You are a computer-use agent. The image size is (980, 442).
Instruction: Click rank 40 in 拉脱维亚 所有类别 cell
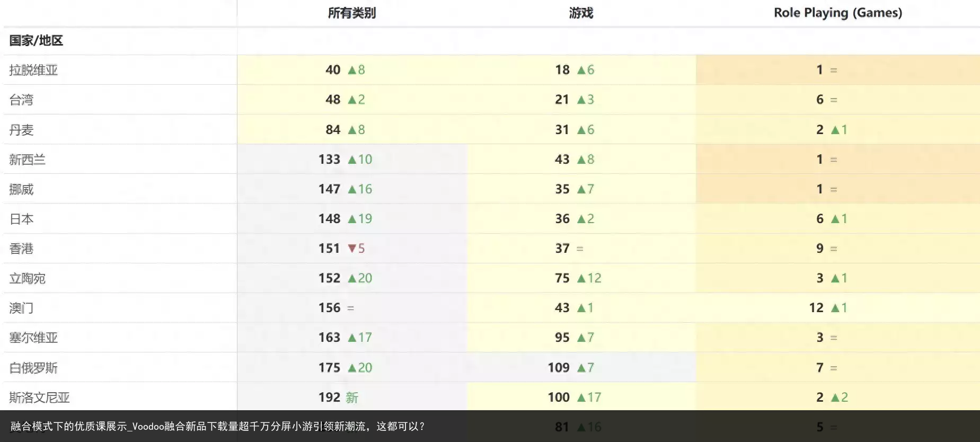333,70
